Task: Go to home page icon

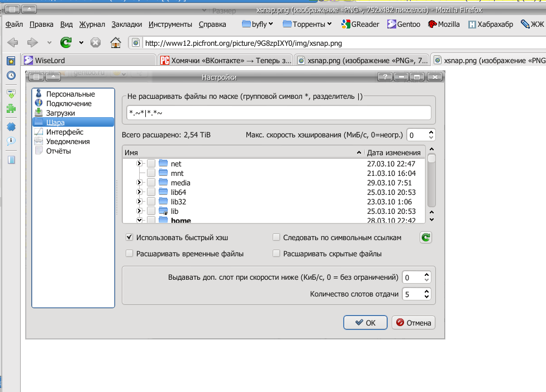Action: point(116,43)
